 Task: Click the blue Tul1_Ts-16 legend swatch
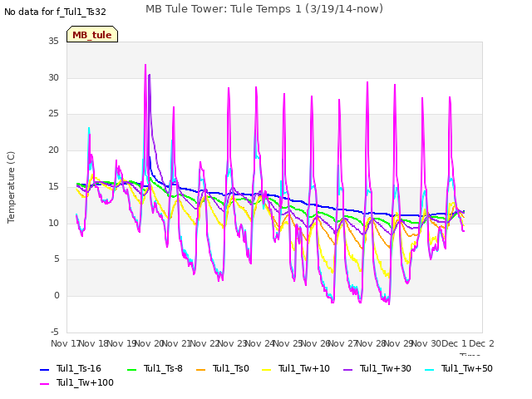pyautogui.click(x=45, y=369)
